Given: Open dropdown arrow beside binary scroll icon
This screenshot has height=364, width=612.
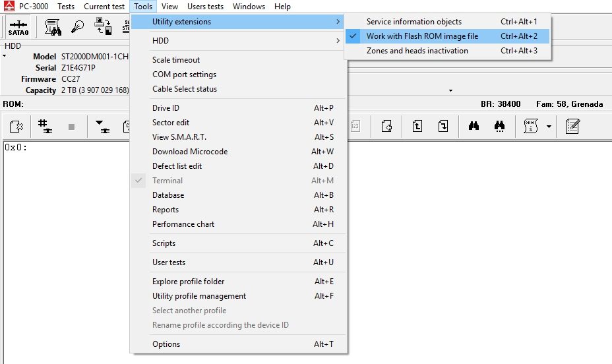Looking at the screenshot, I should 549,127.
